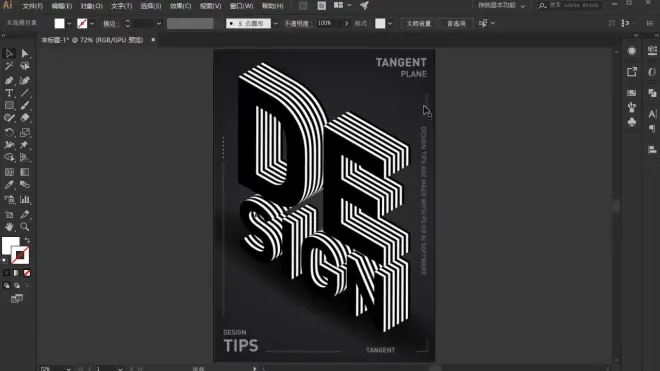Viewport: 660px width, 371px height.
Task: Activate the Type tool
Action: (x=9, y=93)
